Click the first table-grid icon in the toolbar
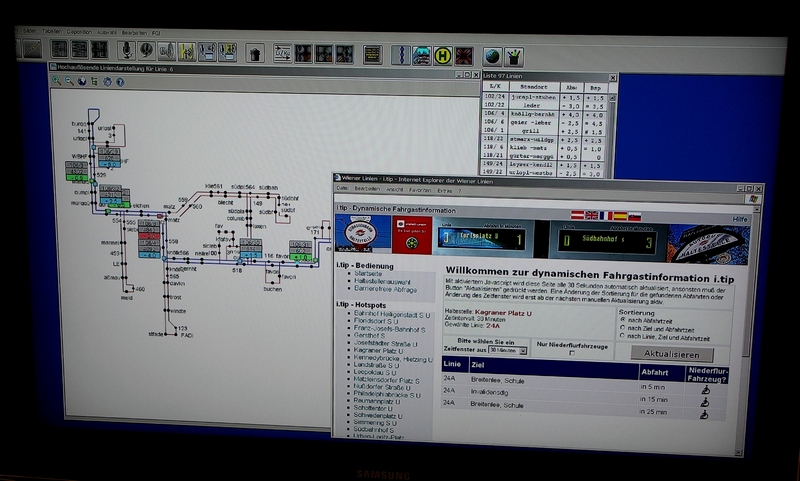 [x=59, y=49]
